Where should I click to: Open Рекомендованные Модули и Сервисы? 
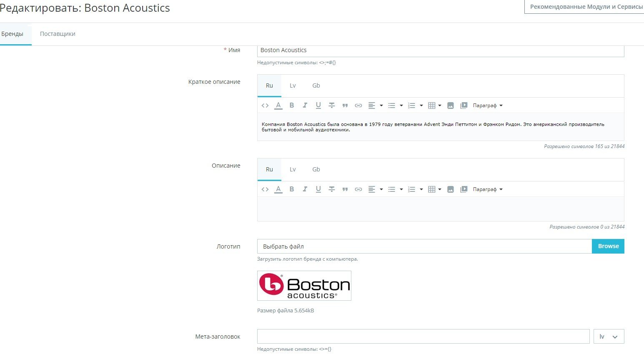point(584,7)
